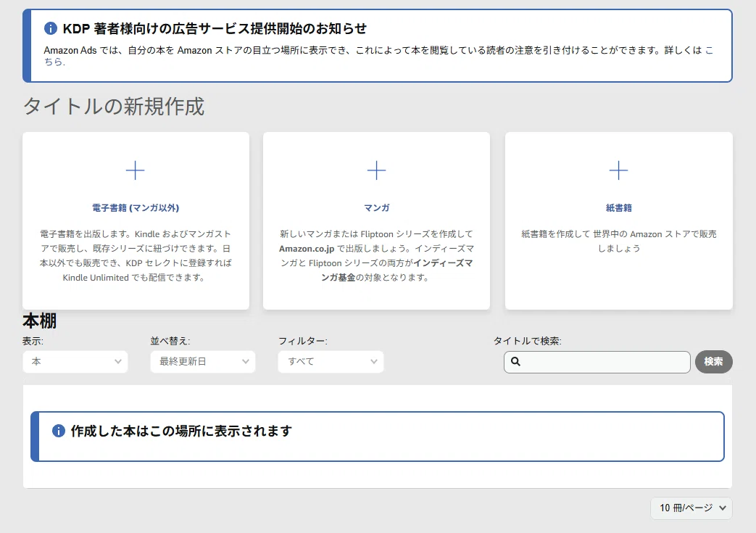
Task: Click the 紙書籍 card description text
Action: tap(618, 241)
